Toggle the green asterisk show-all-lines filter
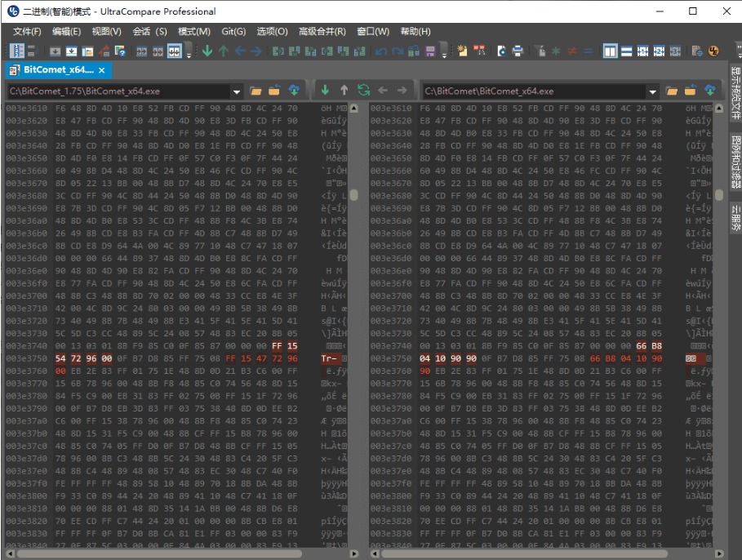The image size is (742, 560). 556,51
